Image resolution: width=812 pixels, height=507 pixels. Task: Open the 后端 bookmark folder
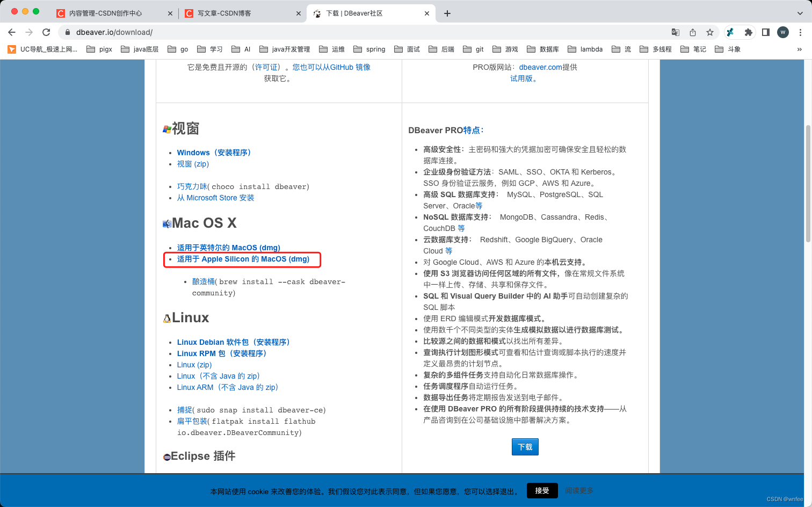click(441, 49)
